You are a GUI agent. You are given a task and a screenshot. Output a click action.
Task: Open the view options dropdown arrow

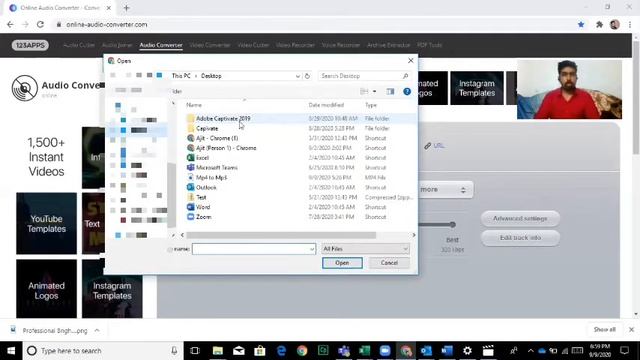pos(375,91)
